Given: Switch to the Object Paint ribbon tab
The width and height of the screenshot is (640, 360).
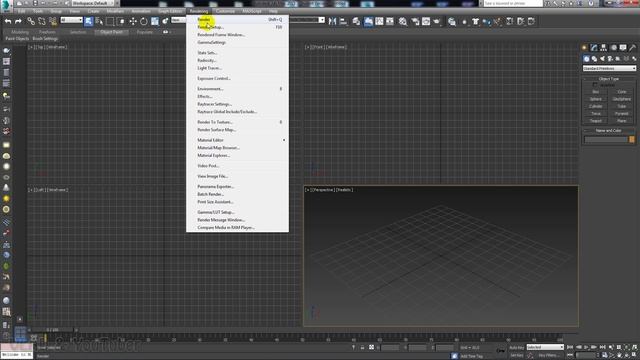Looking at the screenshot, I should pos(111,32).
